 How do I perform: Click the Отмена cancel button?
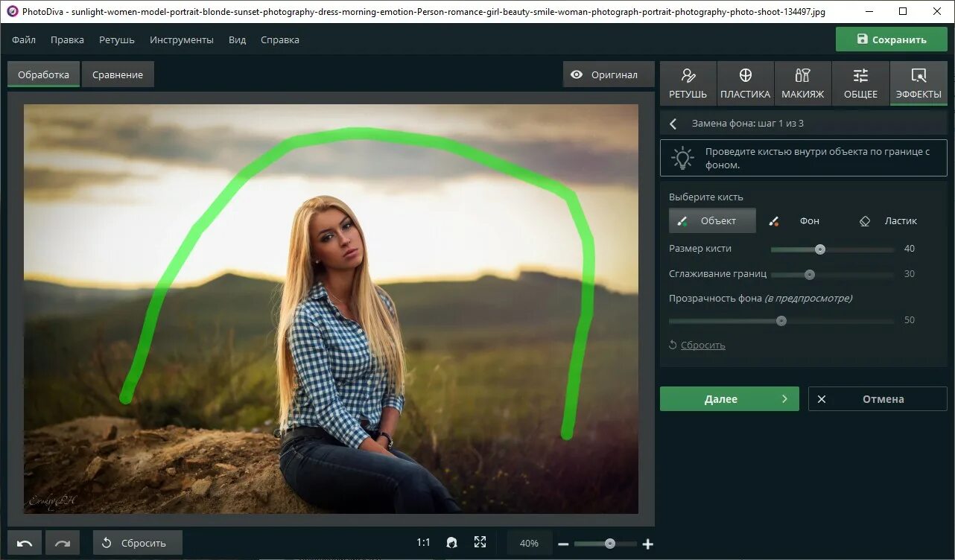coord(878,398)
